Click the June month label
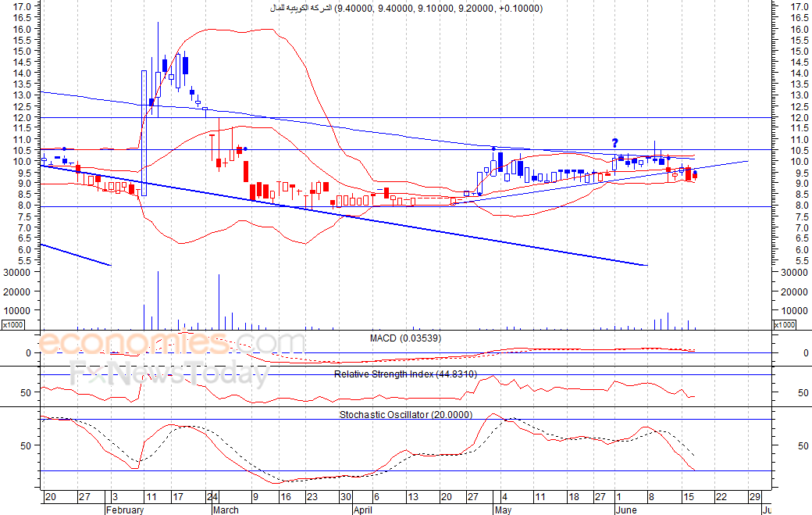 click(628, 510)
